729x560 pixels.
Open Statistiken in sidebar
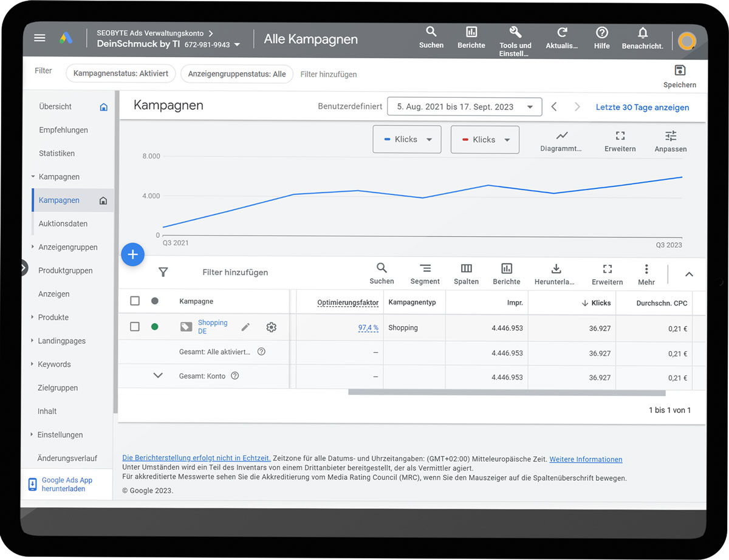click(x=56, y=153)
